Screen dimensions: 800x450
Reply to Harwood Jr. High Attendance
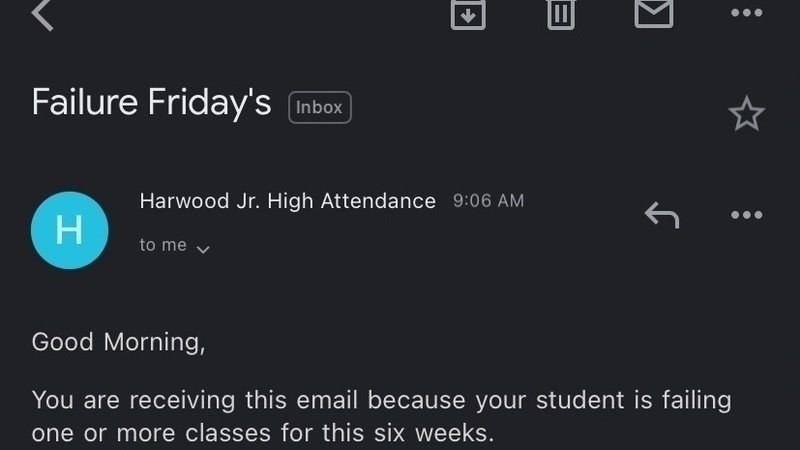[x=661, y=214]
